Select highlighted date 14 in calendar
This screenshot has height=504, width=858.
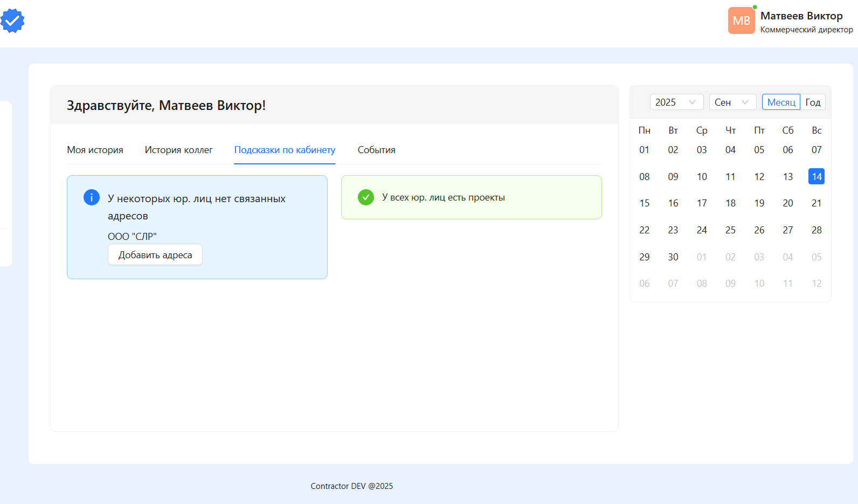pos(817,177)
